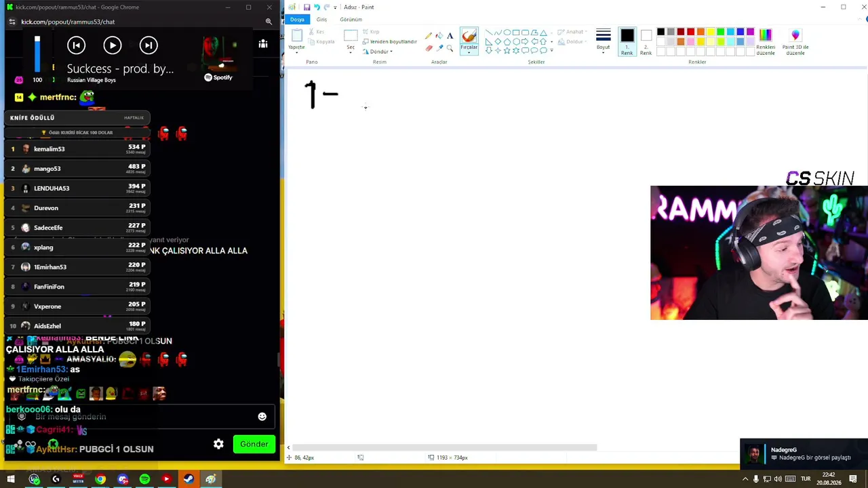Viewport: 868px width, 488px height.
Task: Select the Pencil tool in Paint
Action: [x=429, y=36]
